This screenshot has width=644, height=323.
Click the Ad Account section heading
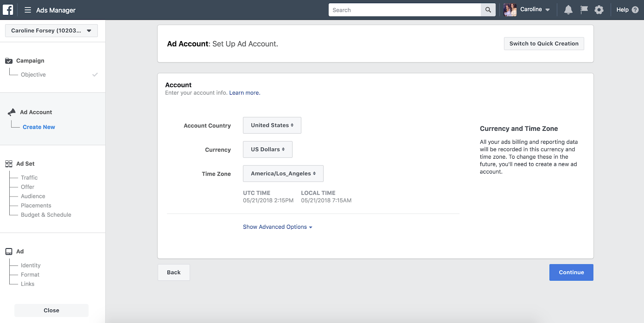36,112
